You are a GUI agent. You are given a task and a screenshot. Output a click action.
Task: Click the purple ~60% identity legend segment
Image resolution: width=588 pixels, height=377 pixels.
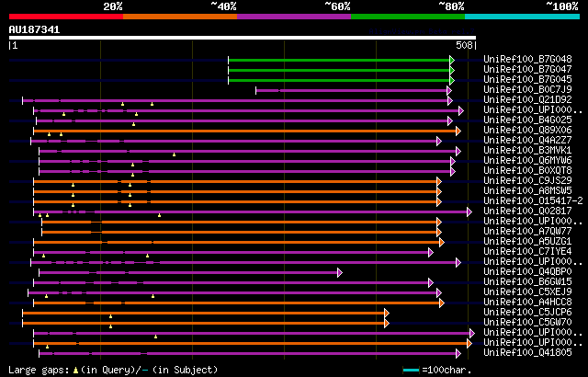pos(294,17)
